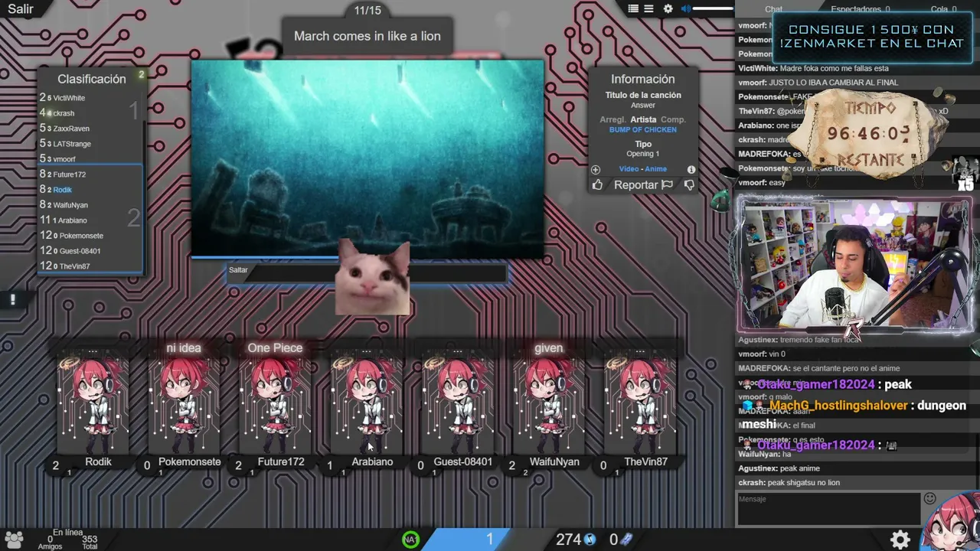Click the 'given' answer above WaifuNyan
980x551 pixels.
[x=548, y=347]
